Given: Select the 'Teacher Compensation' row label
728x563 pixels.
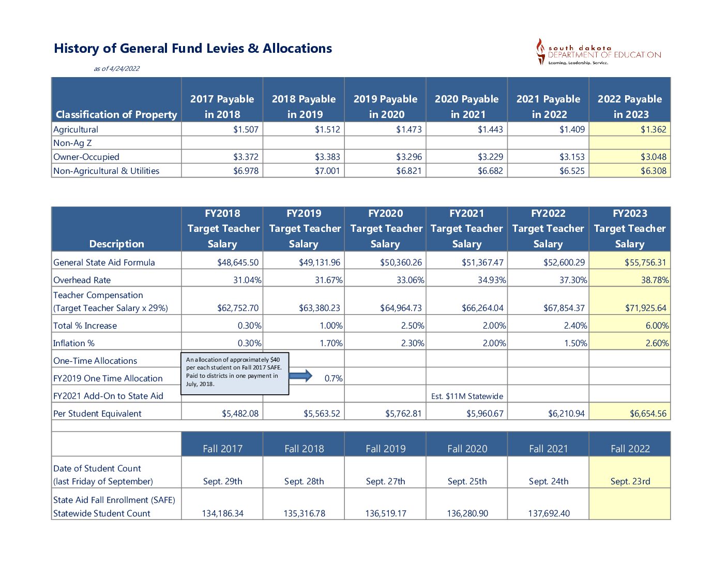Looking at the screenshot, I should [x=98, y=295].
